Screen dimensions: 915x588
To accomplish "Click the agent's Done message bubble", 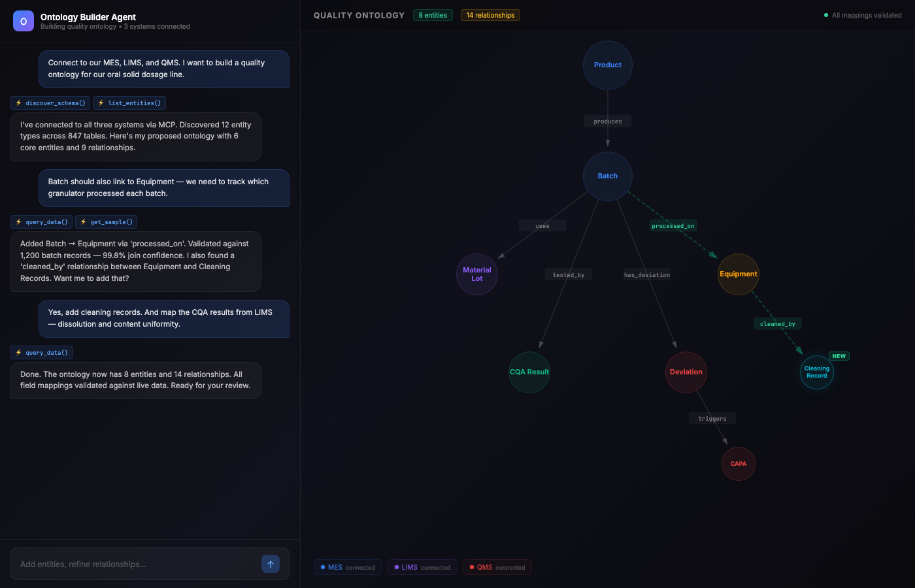I will (x=136, y=380).
